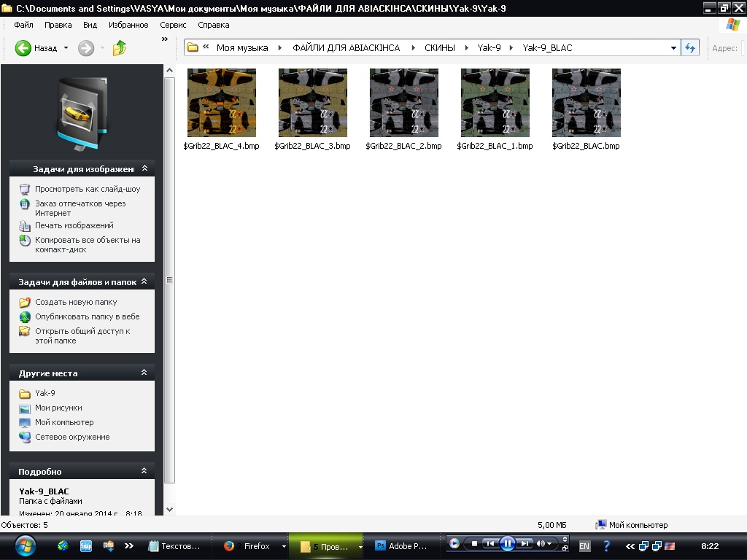Switch to the Текстов... taskbar button
Image resolution: width=747 pixels, height=560 pixels.
pyautogui.click(x=174, y=546)
